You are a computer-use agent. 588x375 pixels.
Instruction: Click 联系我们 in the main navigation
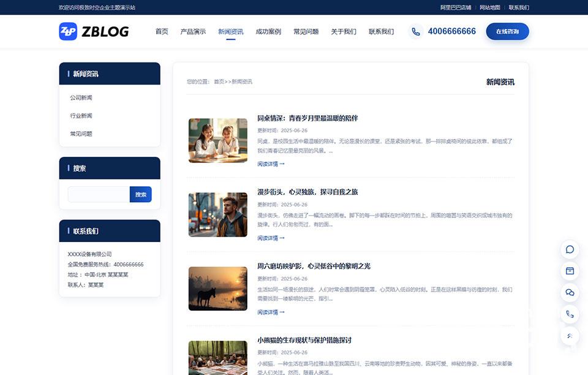382,31
